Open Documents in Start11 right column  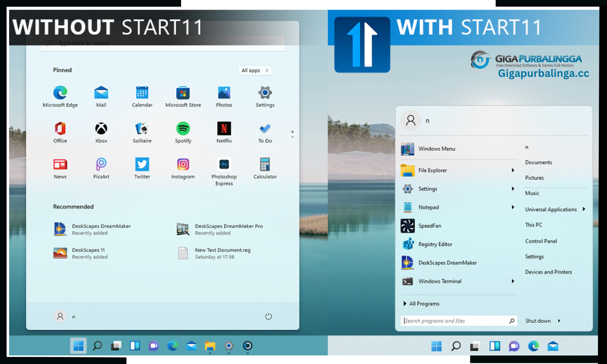[539, 162]
